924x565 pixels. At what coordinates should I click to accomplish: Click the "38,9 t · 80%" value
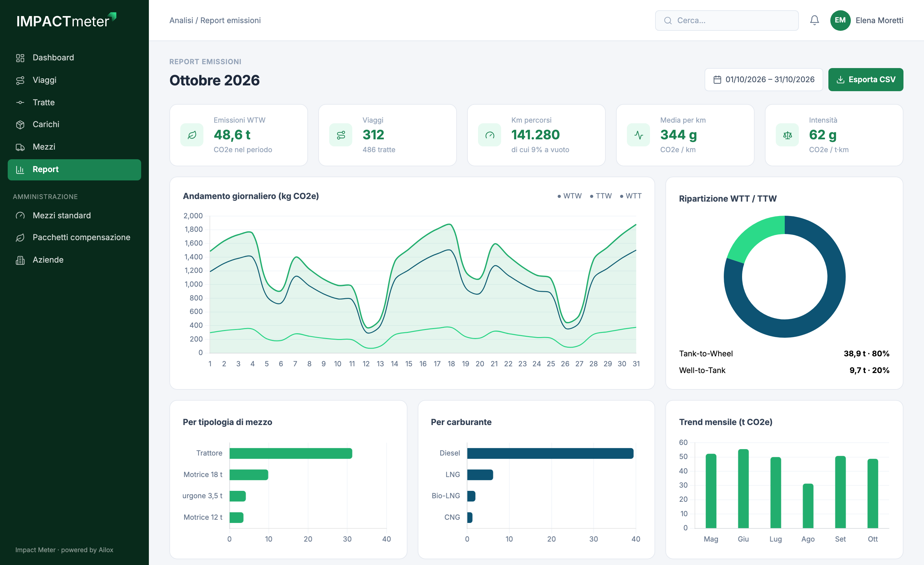coord(866,353)
